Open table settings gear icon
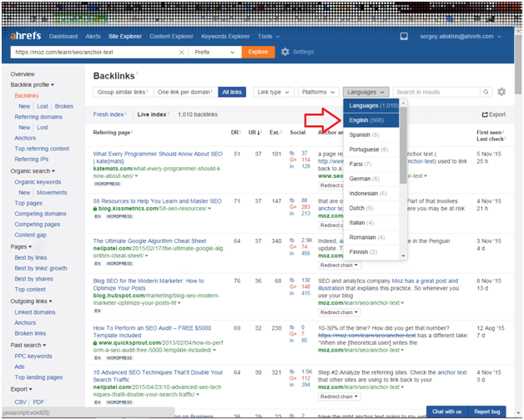Image resolution: width=524 pixels, height=420 pixels. [501, 92]
